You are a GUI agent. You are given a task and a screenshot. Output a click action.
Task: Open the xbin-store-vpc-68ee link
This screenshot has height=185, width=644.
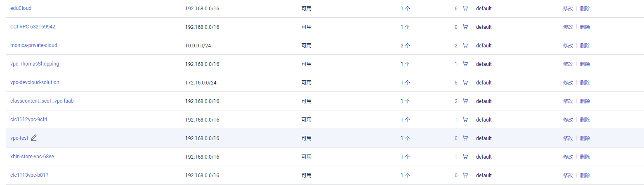pos(32,157)
